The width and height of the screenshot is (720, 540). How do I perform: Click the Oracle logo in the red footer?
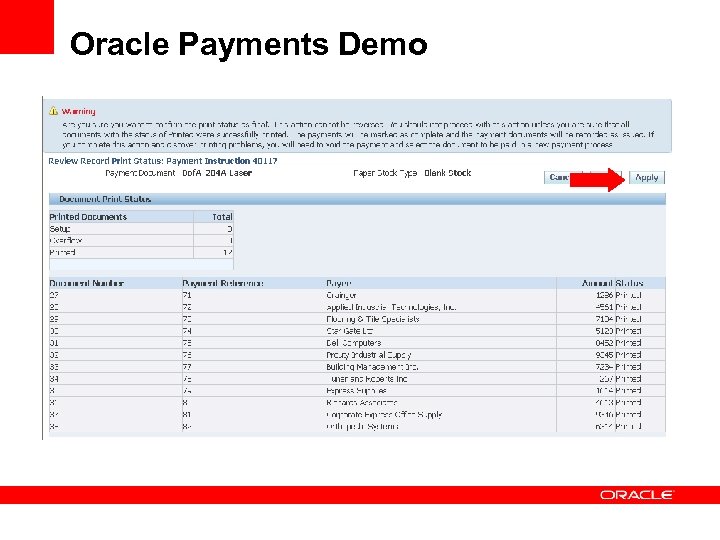[636, 495]
